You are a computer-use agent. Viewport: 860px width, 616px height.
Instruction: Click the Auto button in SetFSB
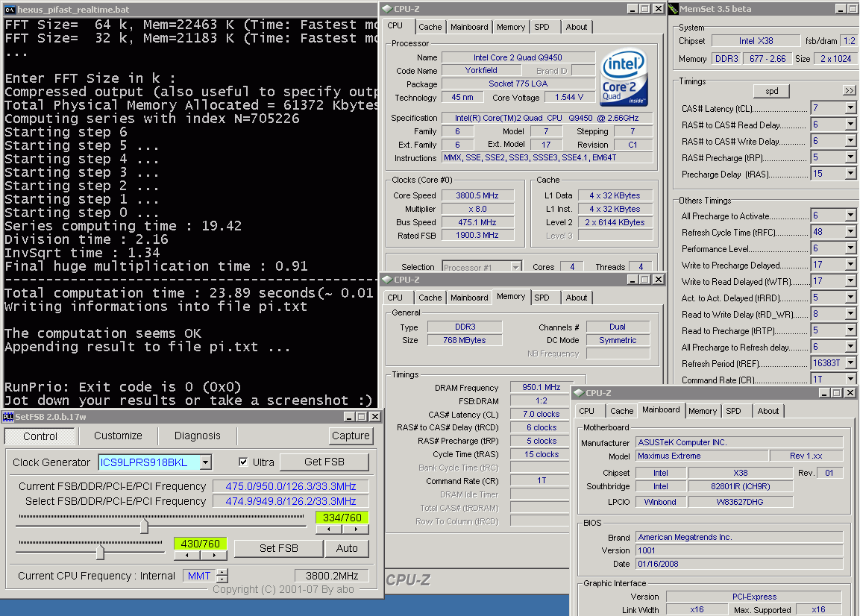(x=347, y=548)
